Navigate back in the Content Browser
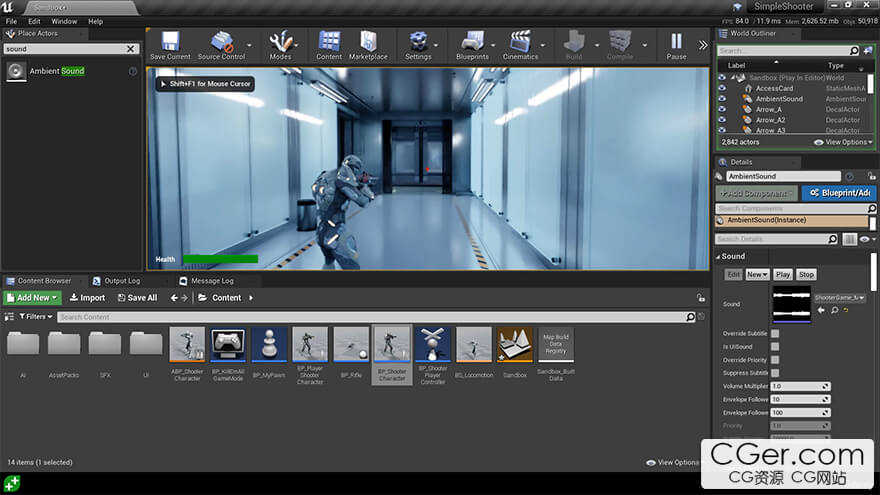 pos(174,298)
